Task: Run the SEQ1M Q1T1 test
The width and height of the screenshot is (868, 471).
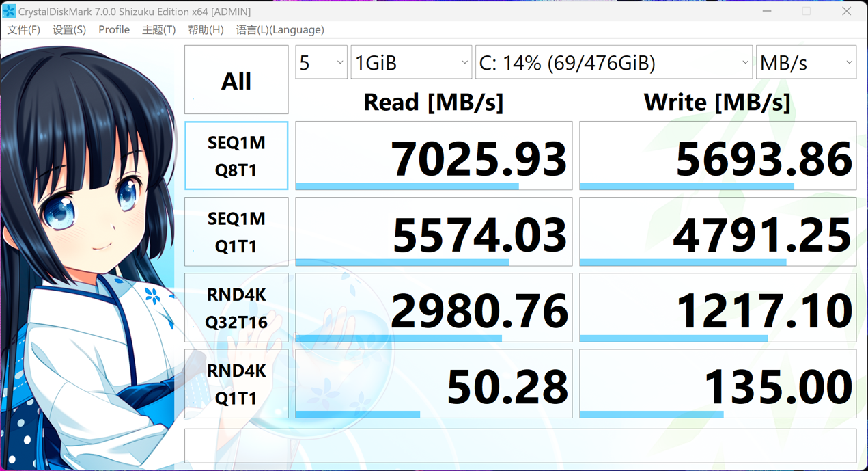Action: [236, 232]
